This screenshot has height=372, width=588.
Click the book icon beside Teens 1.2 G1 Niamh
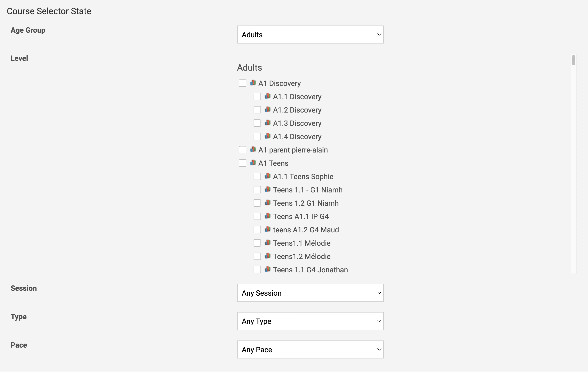tap(268, 203)
